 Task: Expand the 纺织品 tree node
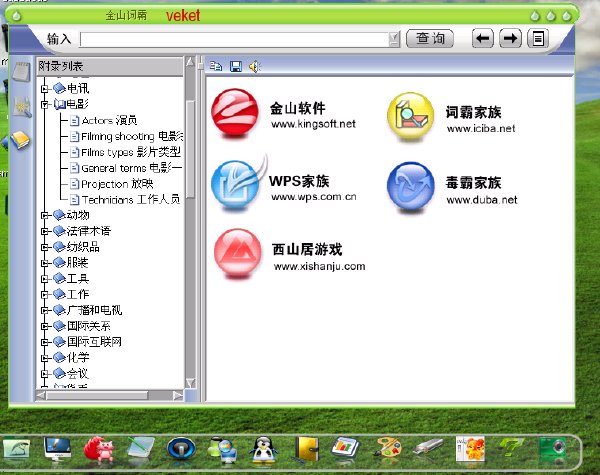(x=45, y=247)
